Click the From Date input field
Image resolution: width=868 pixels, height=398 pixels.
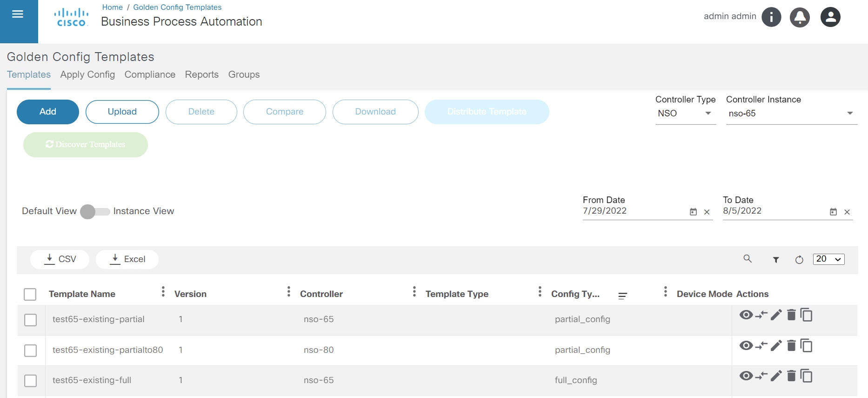pyautogui.click(x=633, y=211)
